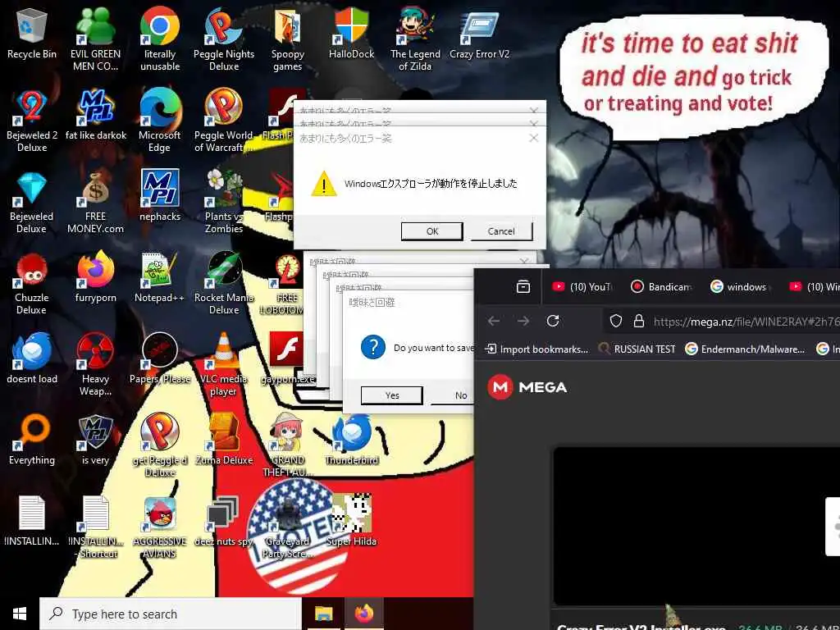Open Firefox shortcut named furryporn
The width and height of the screenshot is (840, 630).
(x=95, y=277)
